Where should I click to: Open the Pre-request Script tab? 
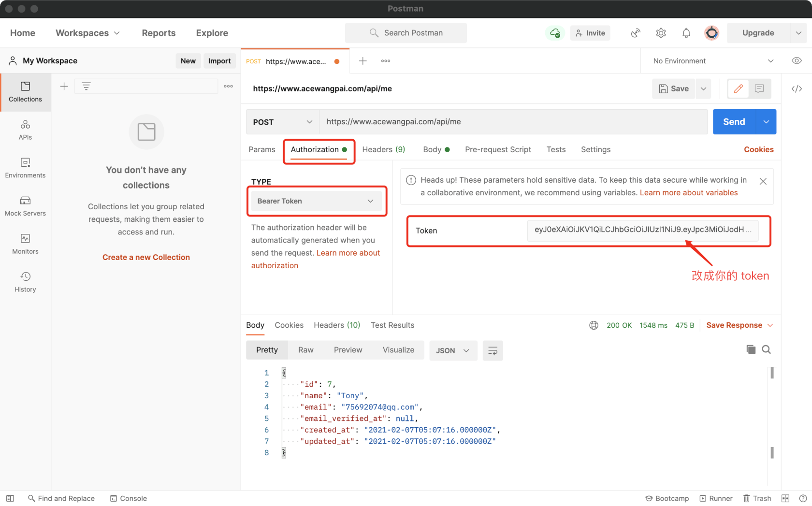pos(498,149)
